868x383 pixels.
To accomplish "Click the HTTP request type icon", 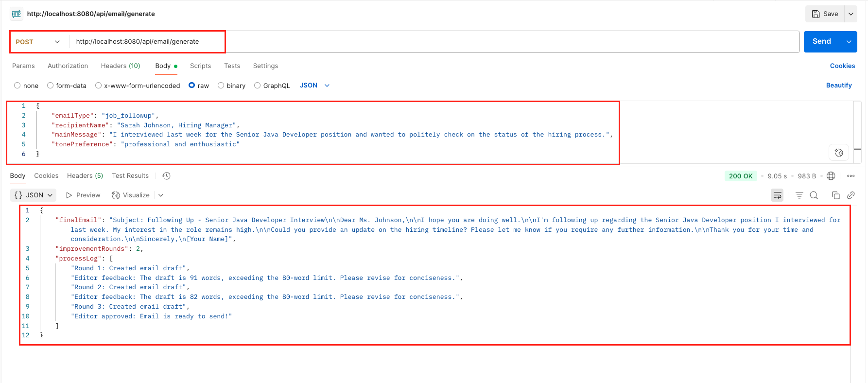I will 17,14.
